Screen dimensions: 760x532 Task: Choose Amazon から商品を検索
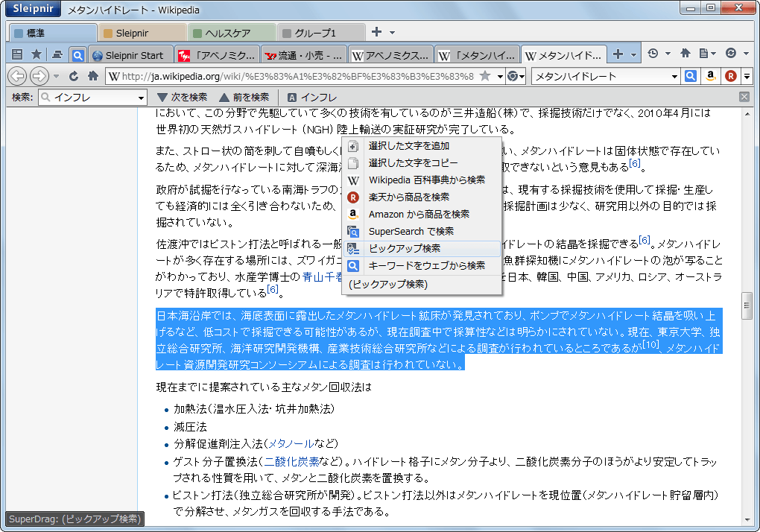422,214
